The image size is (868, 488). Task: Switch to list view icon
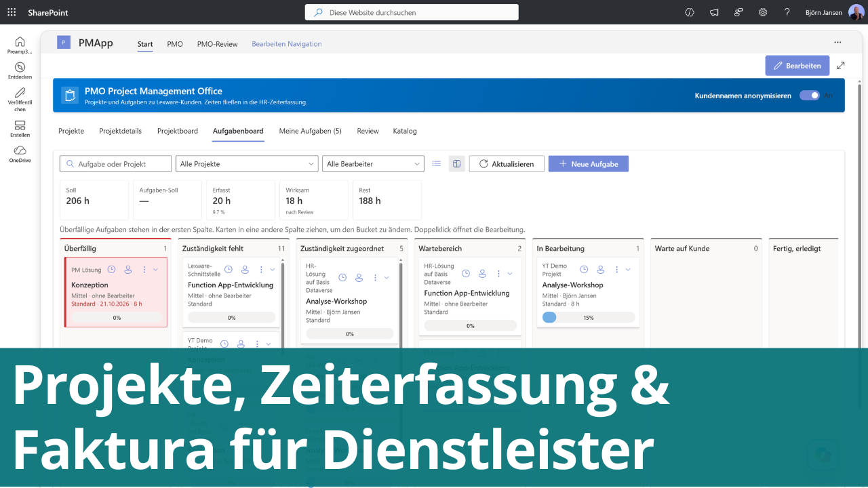coord(437,163)
